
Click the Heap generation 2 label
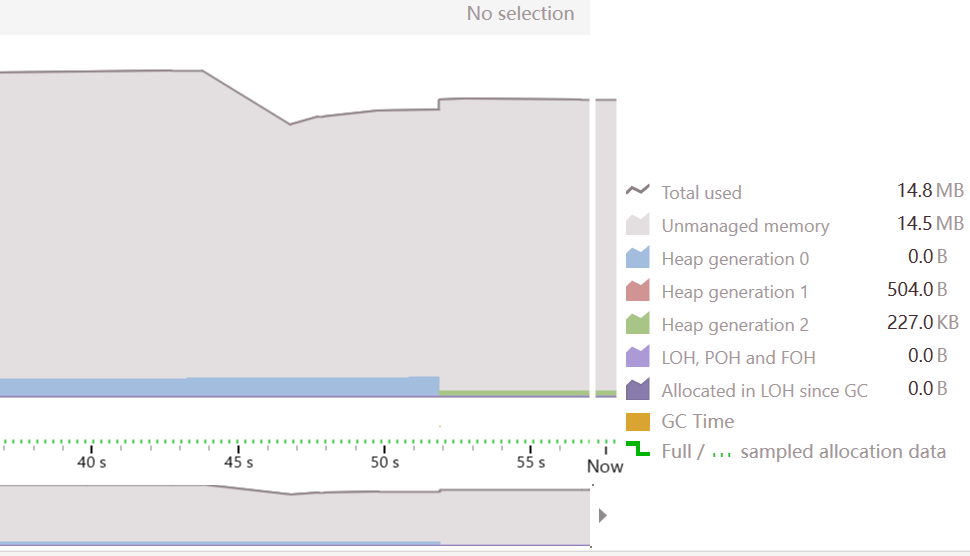click(735, 325)
